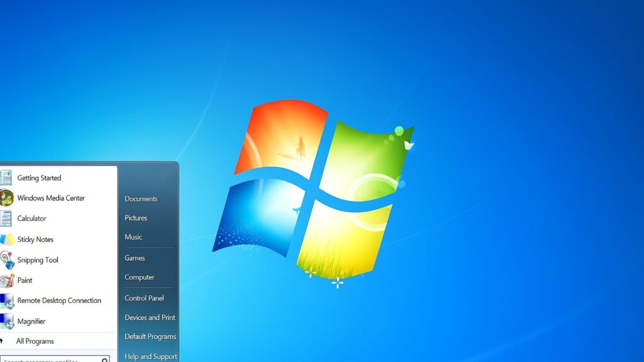Viewport: 644px width, 362px height.
Task: Launch Windows Media Center
Action: pyautogui.click(x=50, y=198)
